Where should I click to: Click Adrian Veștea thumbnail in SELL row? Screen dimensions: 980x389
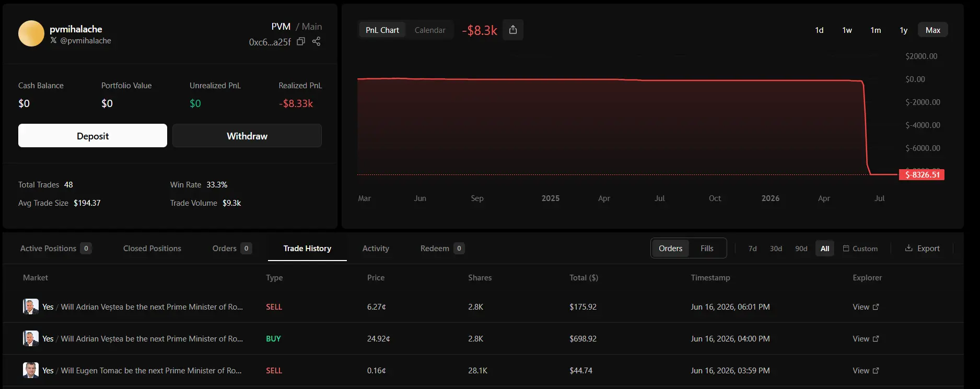tap(31, 307)
